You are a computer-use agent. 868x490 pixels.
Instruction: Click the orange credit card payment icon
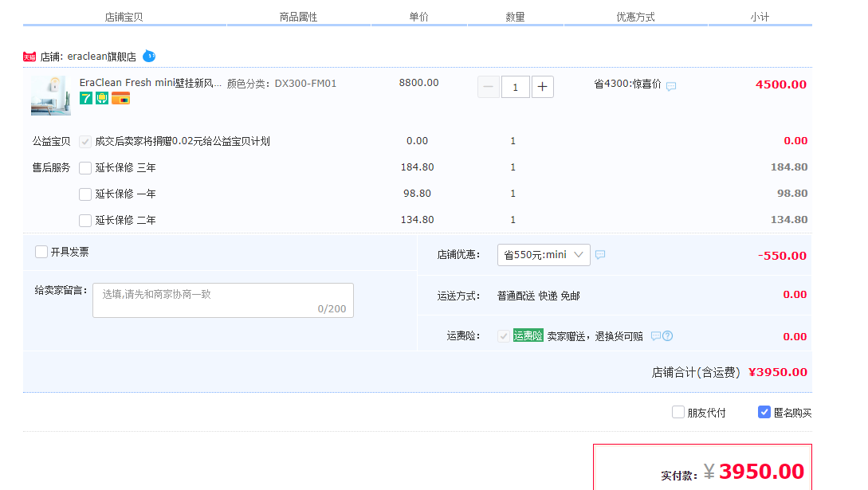coord(120,99)
